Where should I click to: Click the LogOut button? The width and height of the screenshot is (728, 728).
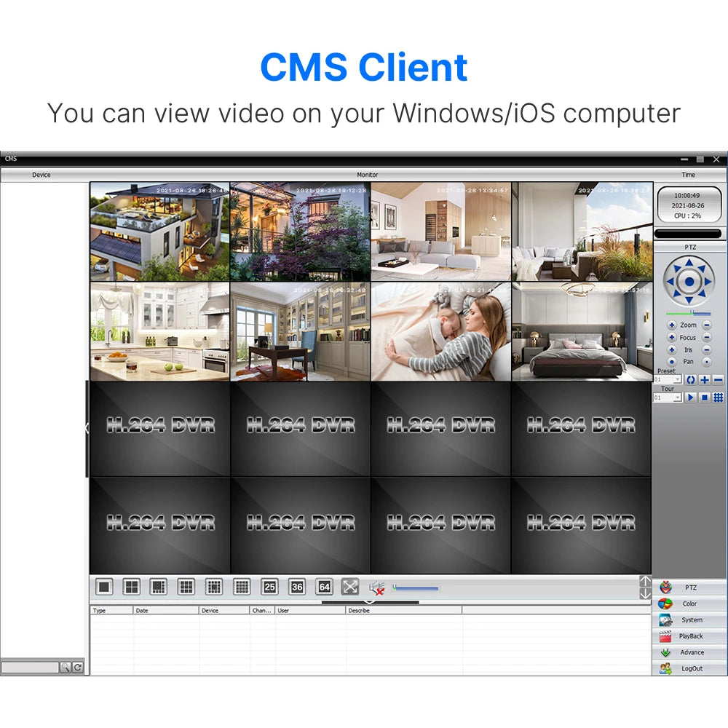point(689,668)
